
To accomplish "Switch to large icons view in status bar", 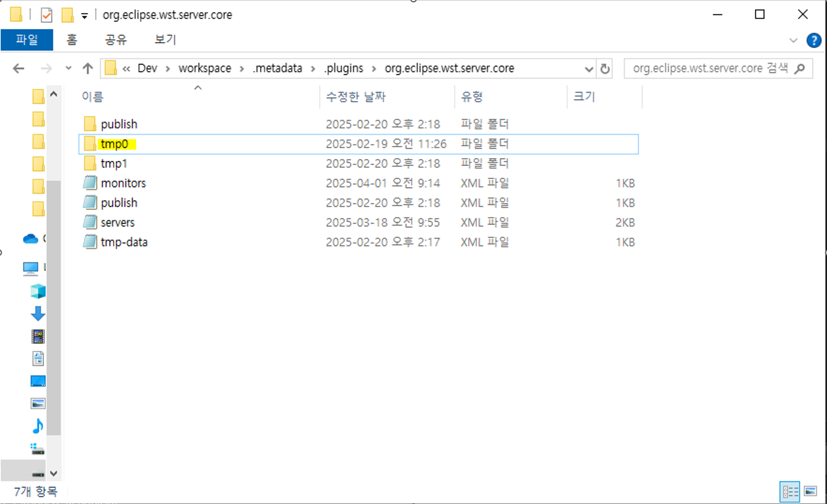I will click(810, 491).
